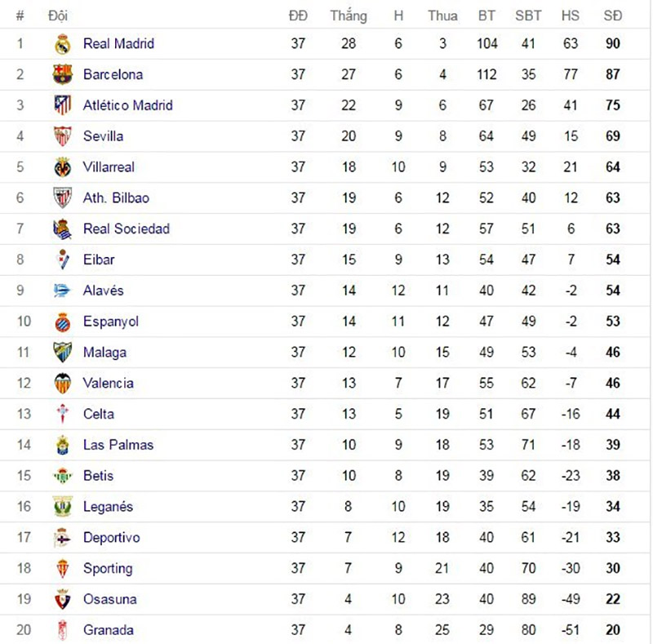Click the Betis club crest
The width and height of the screenshot is (653, 644).
pyautogui.click(x=63, y=476)
